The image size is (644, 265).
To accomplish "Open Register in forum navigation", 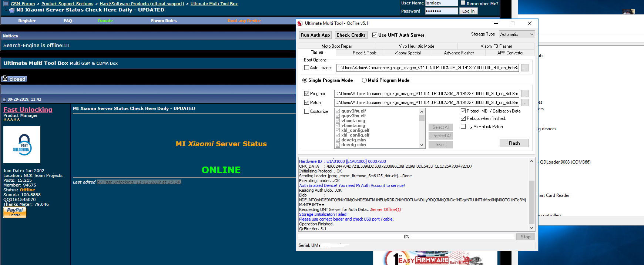I will [27, 21].
